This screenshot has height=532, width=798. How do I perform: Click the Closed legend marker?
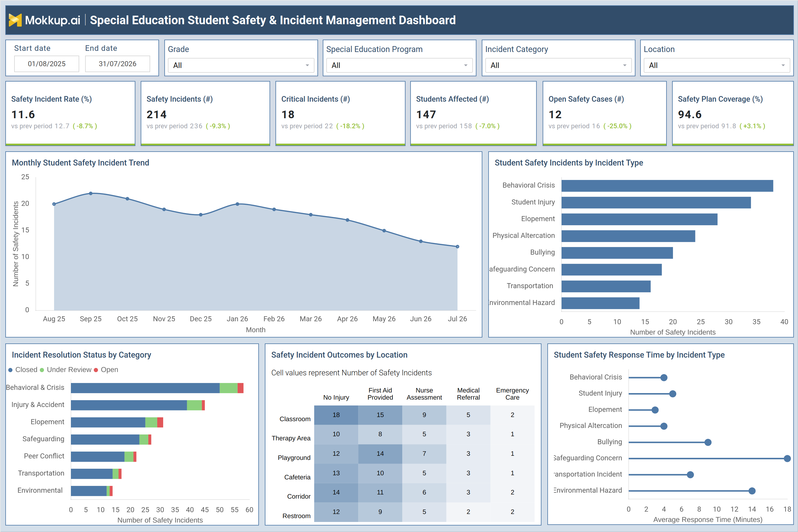tap(11, 370)
